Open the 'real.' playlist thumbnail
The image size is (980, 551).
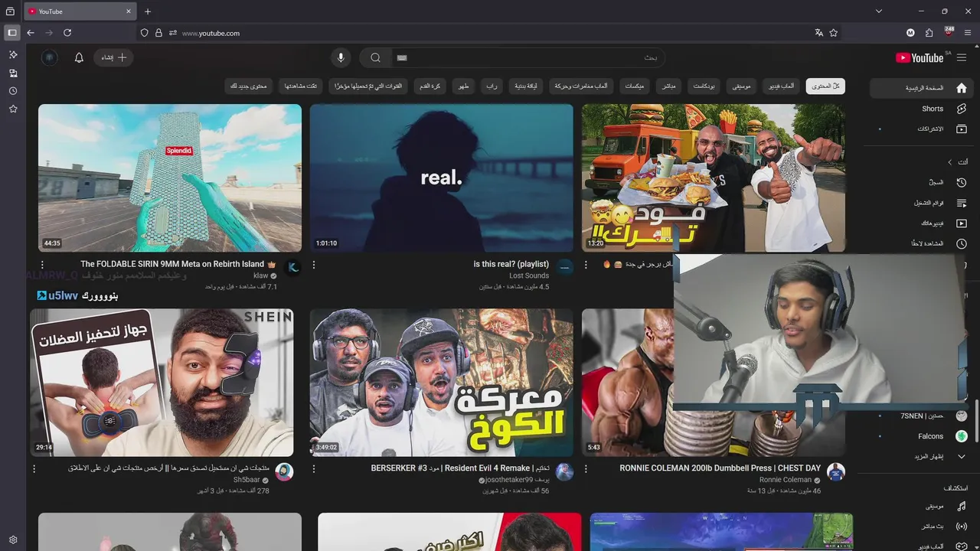tap(441, 178)
